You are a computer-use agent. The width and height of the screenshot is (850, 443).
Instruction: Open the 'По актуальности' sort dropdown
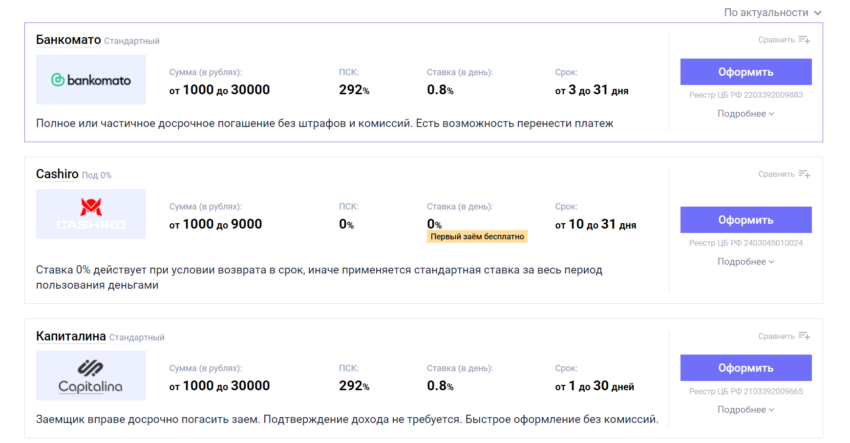tap(772, 12)
